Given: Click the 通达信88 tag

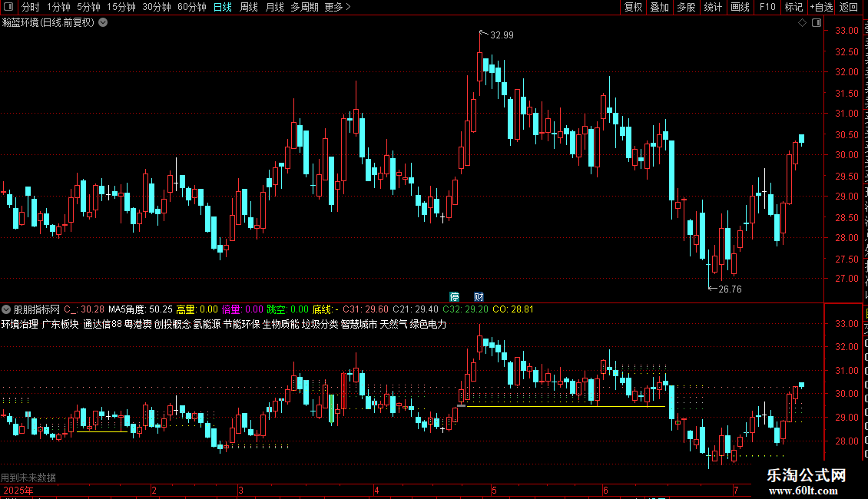Looking at the screenshot, I should pyautogui.click(x=102, y=324).
